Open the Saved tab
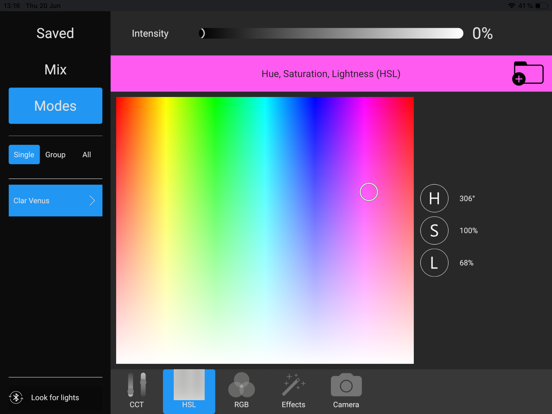 point(55,33)
